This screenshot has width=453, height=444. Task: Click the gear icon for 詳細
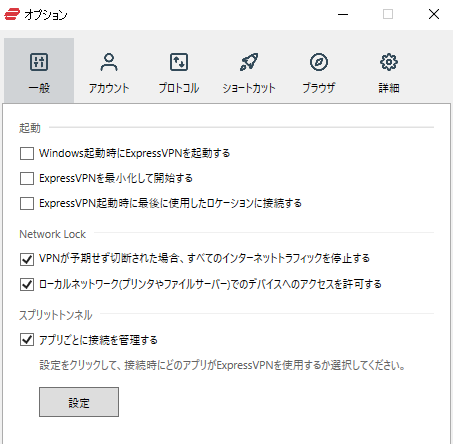(389, 62)
